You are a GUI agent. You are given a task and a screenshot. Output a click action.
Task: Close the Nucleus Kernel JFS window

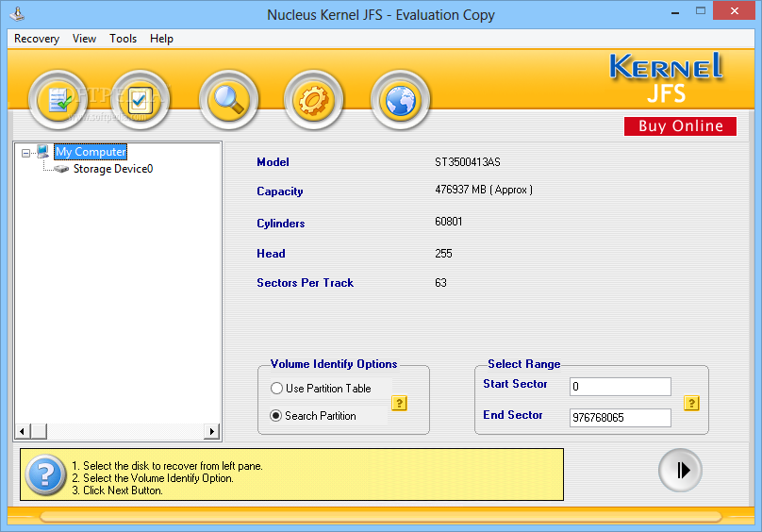pyautogui.click(x=735, y=10)
